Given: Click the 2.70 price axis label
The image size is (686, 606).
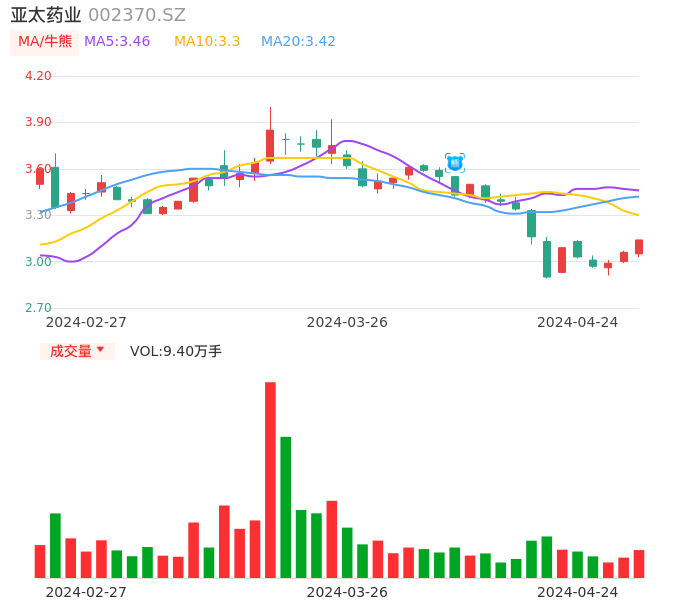Looking at the screenshot, I should click(x=37, y=308).
